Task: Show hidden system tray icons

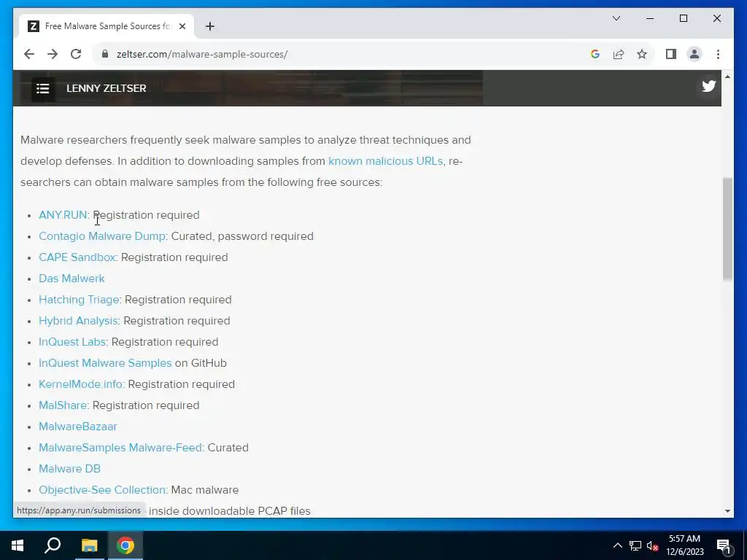Action: 617,545
